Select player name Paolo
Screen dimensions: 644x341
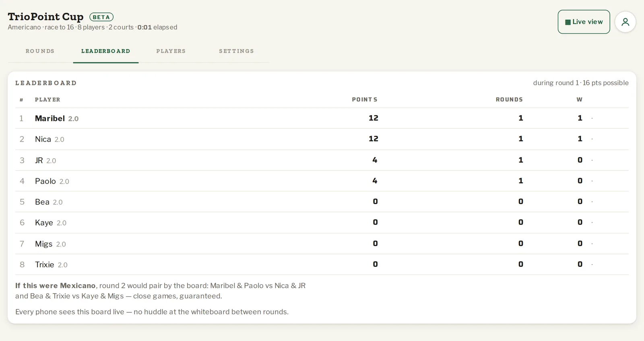click(x=45, y=181)
